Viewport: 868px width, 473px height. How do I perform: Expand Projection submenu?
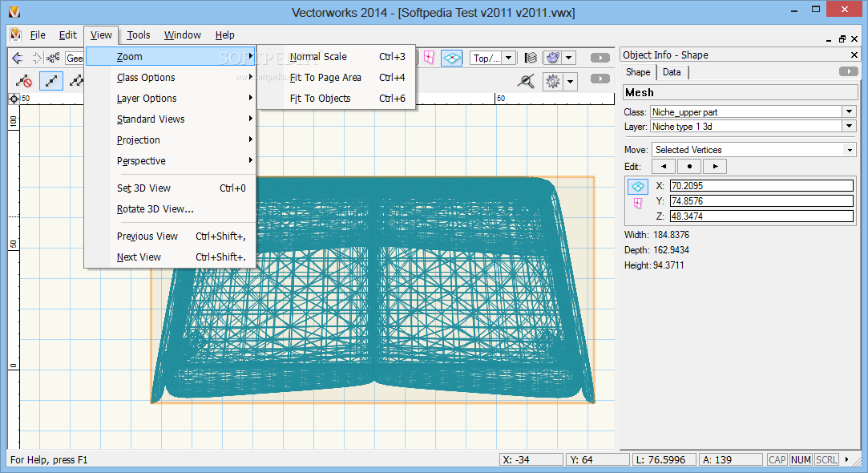click(x=170, y=140)
